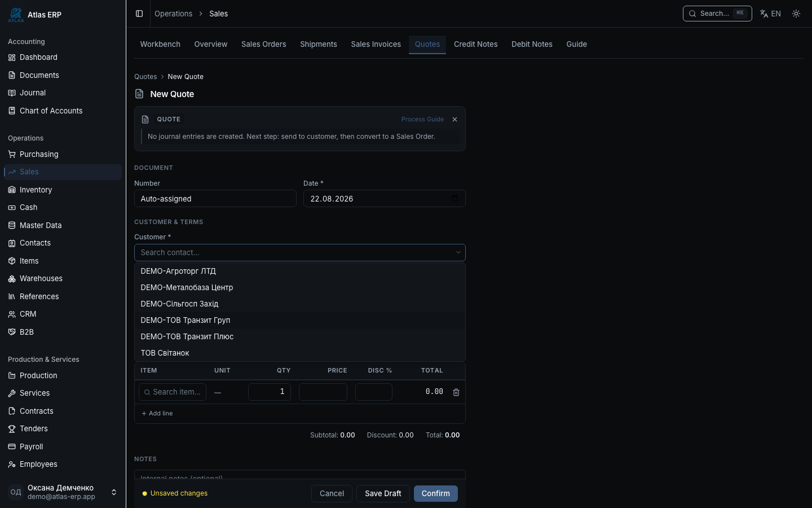Go to Journal via its book icon
Screen dimensions: 812x508
(12, 93)
